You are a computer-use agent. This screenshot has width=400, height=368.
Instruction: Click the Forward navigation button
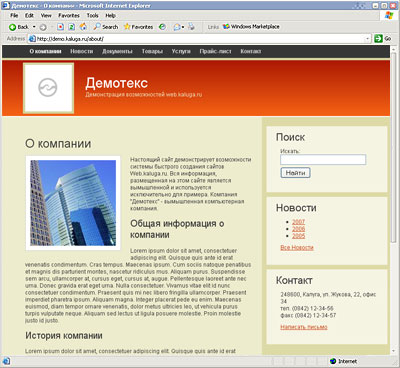(43, 27)
